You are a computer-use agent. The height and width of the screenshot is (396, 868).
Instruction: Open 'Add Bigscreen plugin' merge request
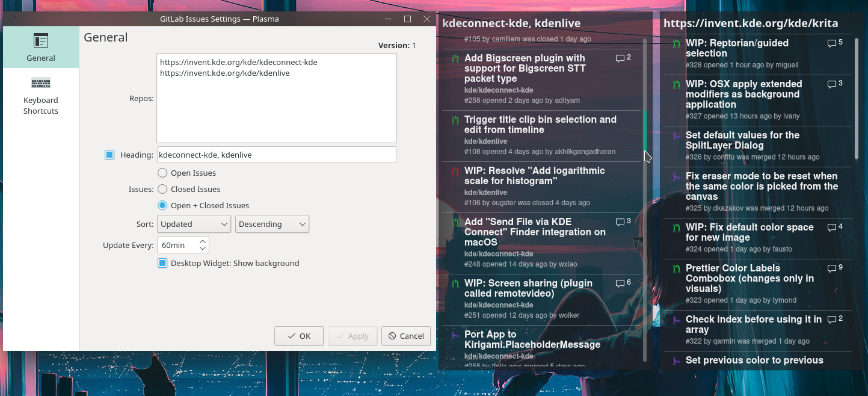pos(525,68)
